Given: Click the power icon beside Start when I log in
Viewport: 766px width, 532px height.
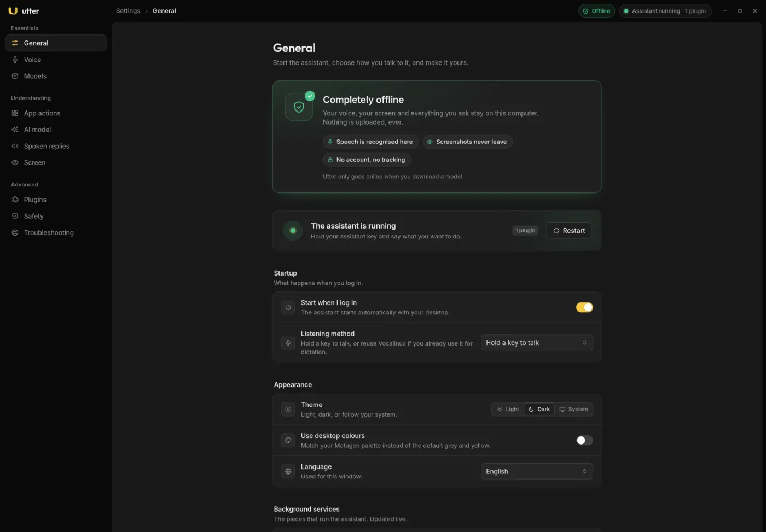Looking at the screenshot, I should (288, 307).
